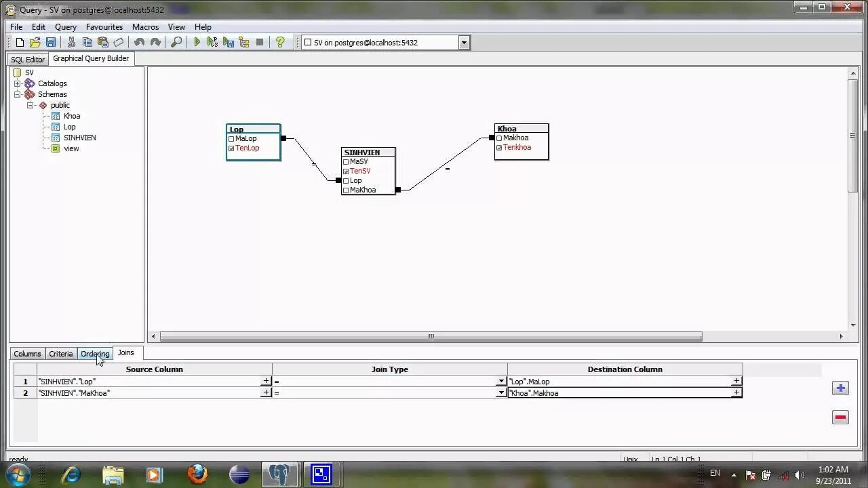Check the Lop checkbox in SINHVIEN table
Screen dimensions: 868x488
pyautogui.click(x=346, y=181)
